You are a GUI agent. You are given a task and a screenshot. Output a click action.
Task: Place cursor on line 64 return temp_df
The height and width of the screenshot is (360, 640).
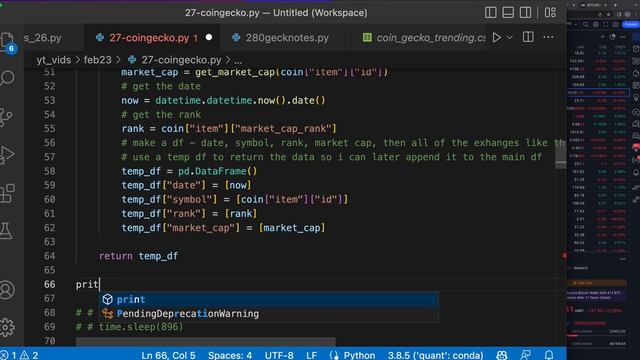tap(138, 256)
